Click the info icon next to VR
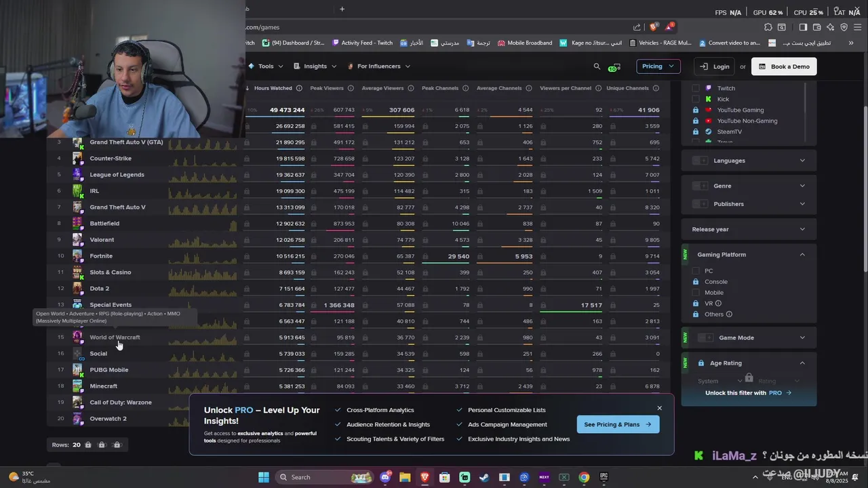 tap(718, 304)
